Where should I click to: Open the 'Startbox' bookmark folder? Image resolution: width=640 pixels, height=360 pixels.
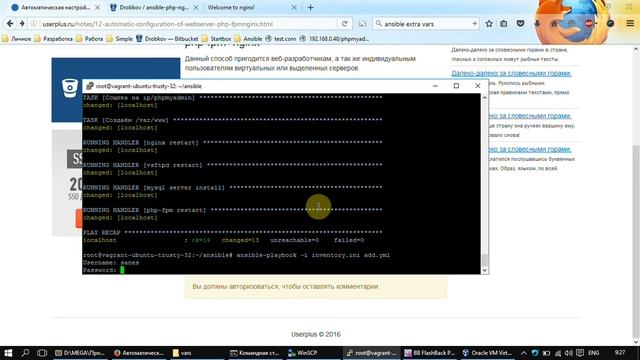(217, 39)
